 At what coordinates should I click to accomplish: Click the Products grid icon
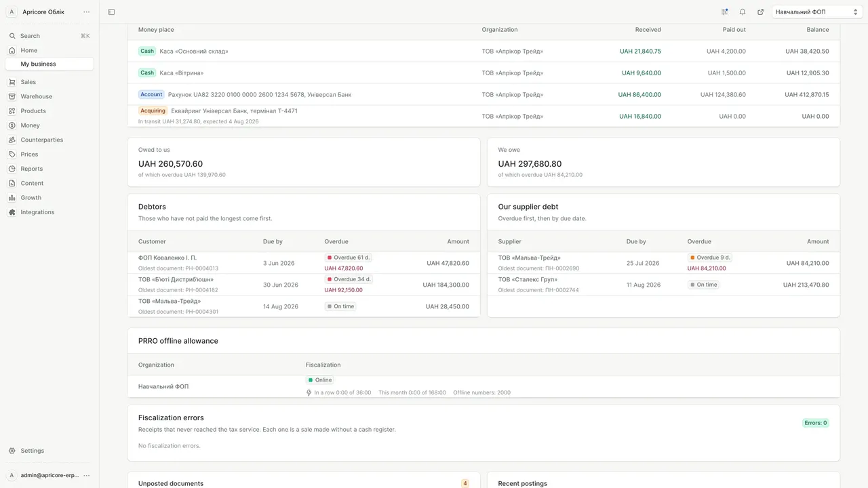[12, 111]
